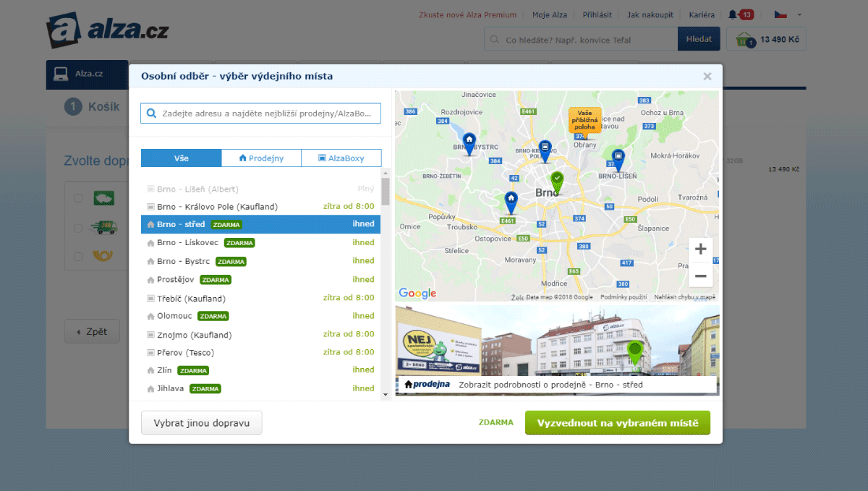The width and height of the screenshot is (868, 491).
Task: Open Zkuste nové Alza Premium link
Action: coord(467,14)
